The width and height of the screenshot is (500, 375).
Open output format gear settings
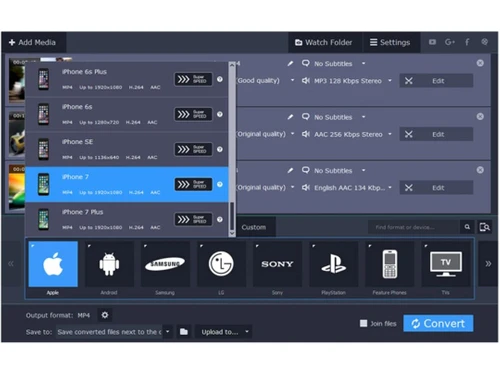coord(105,315)
